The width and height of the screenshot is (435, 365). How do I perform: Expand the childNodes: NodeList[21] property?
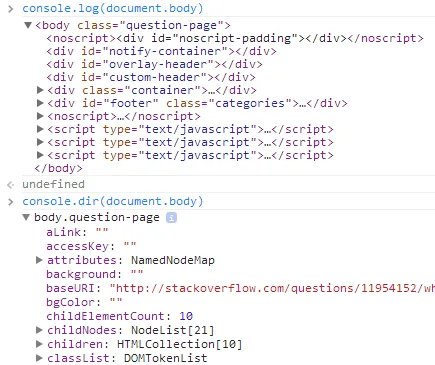39,330
